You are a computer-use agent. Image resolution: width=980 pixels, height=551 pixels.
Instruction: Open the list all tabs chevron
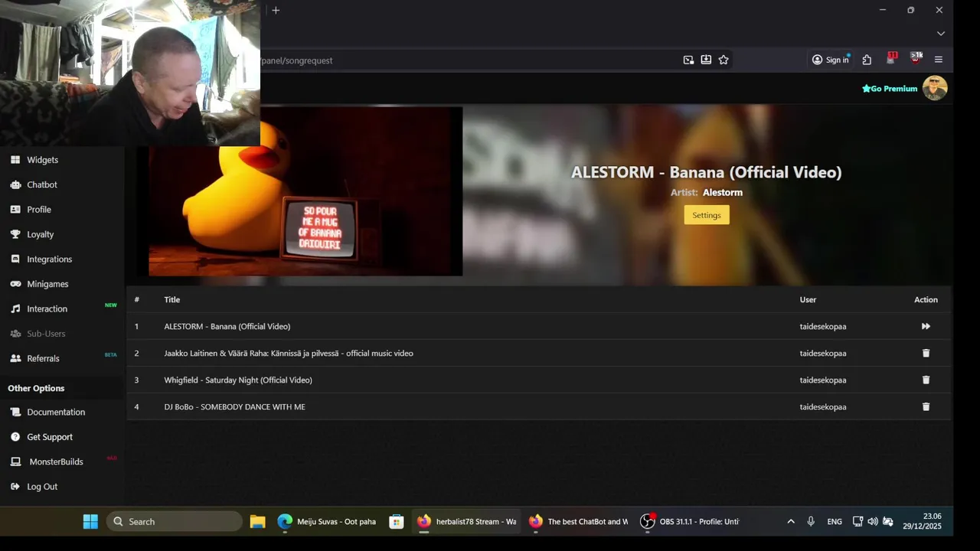coord(941,34)
